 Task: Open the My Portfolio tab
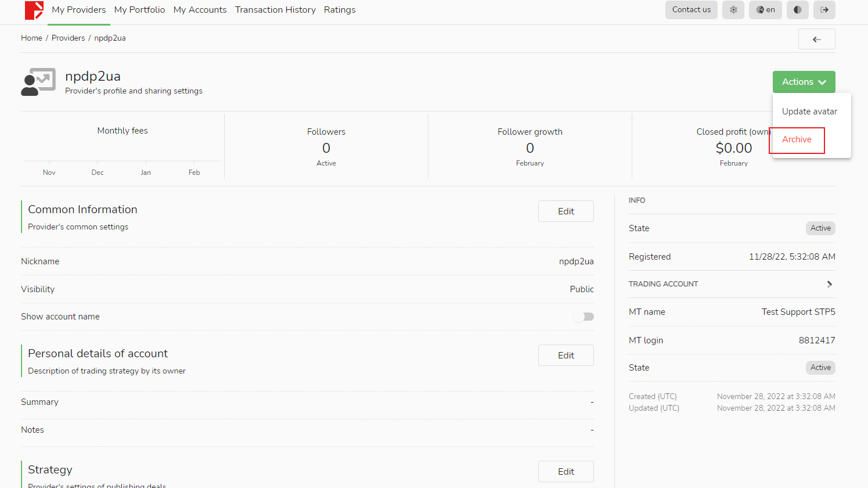point(139,10)
